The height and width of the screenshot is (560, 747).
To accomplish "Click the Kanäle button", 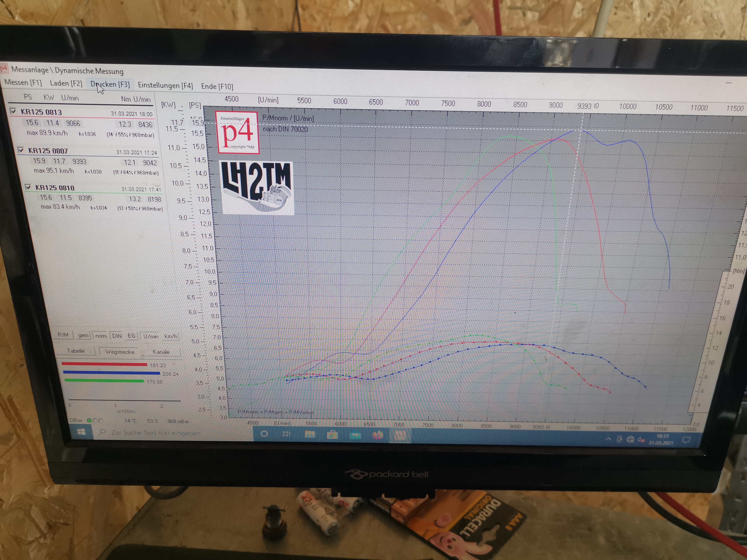I will pos(161,352).
